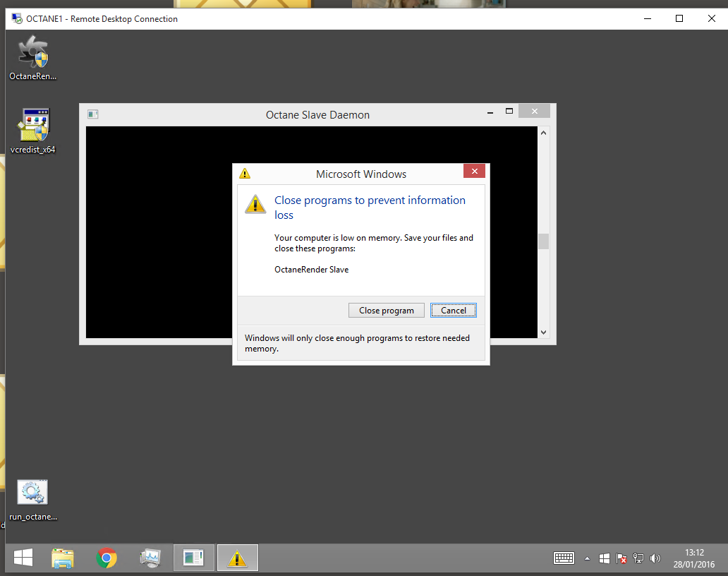Open the volume speaker tray icon
The height and width of the screenshot is (576, 728).
pos(655,558)
